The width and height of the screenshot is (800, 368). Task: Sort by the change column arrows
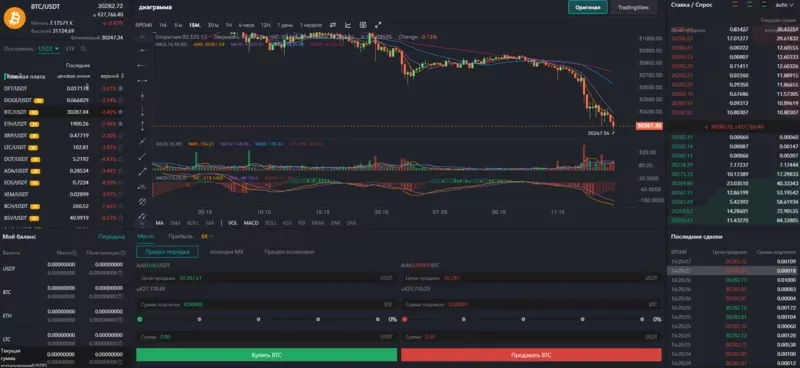click(x=122, y=76)
